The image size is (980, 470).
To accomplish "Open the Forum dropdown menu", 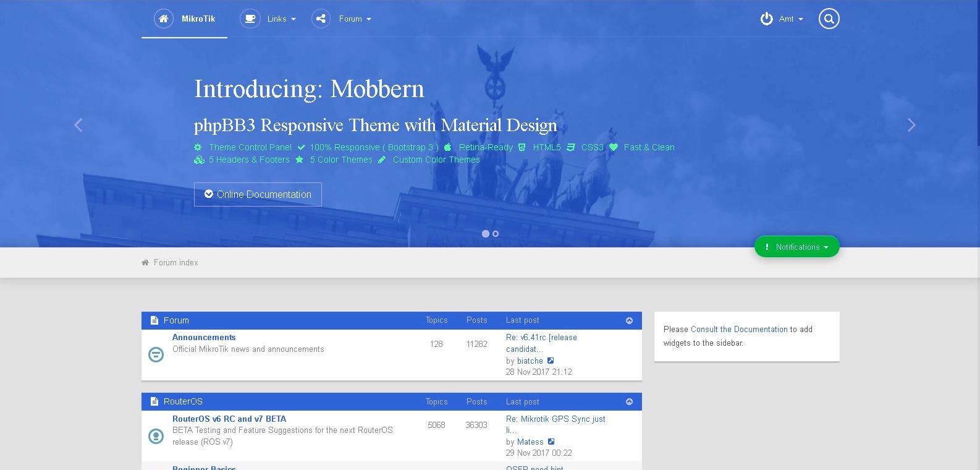I will 355,19.
